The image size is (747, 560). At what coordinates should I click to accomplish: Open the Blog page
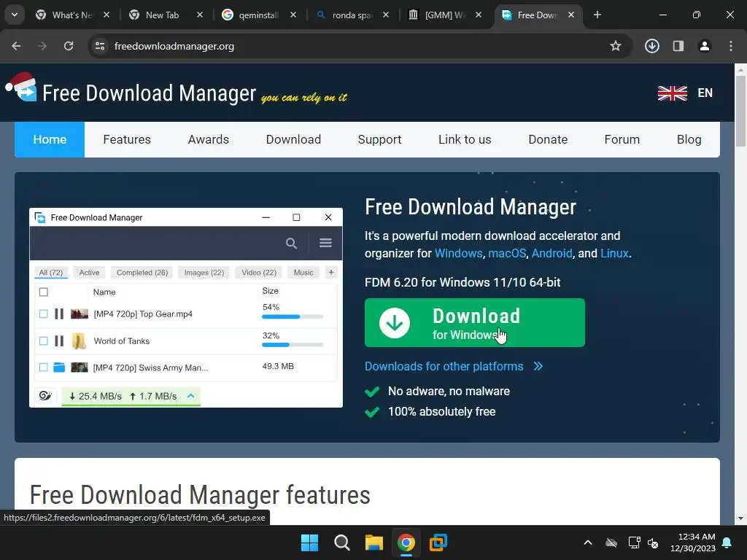(689, 139)
